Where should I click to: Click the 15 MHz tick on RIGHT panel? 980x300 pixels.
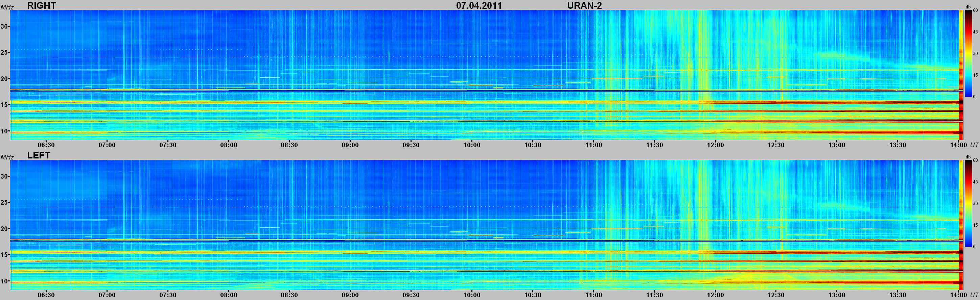point(5,105)
